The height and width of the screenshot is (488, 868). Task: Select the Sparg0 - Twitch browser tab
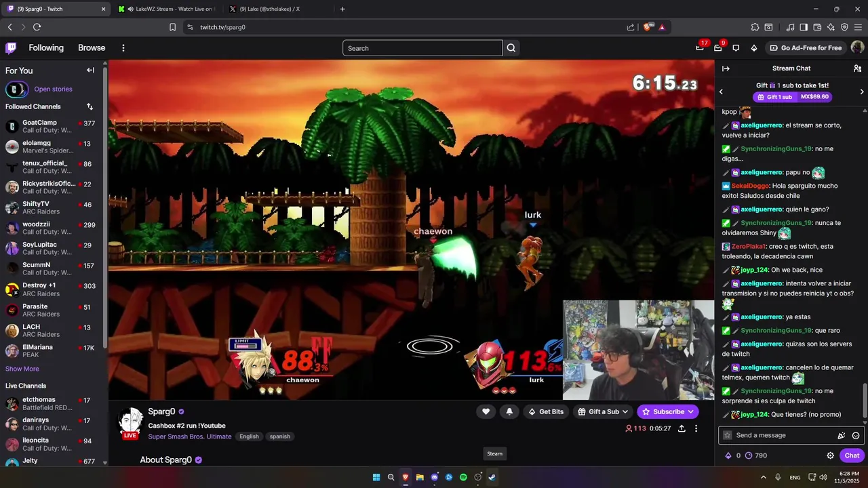56,9
